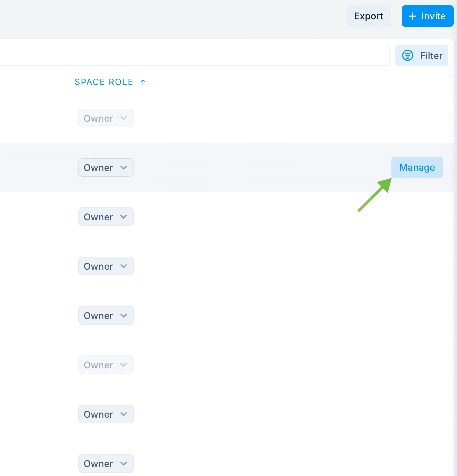Image resolution: width=457 pixels, height=476 pixels.
Task: Click the Owner label in the seventh row
Action: pos(98,414)
